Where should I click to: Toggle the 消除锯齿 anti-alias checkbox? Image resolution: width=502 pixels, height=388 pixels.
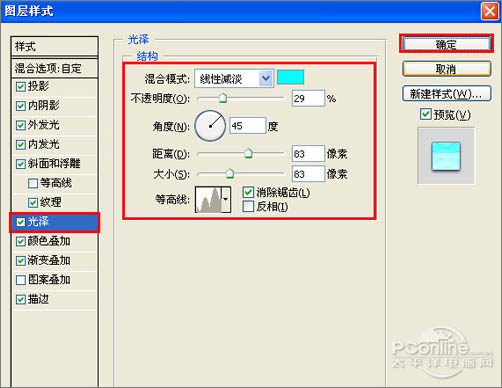(x=248, y=192)
